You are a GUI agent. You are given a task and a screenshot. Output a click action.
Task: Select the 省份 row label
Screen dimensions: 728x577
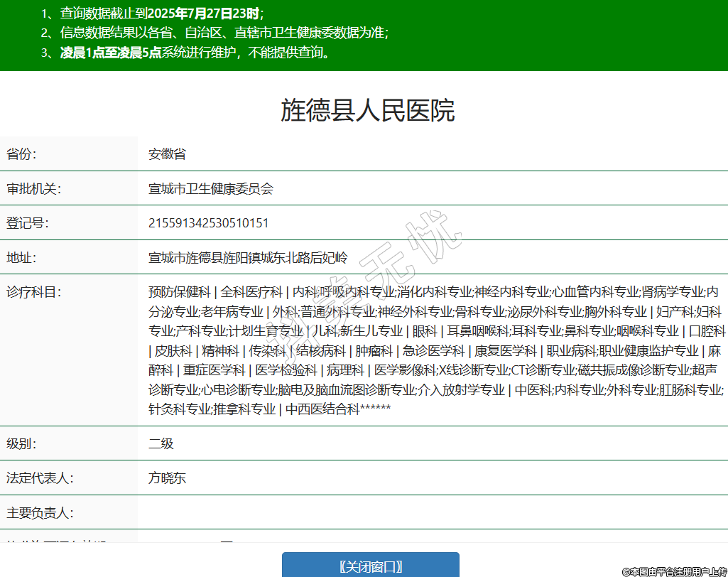[x=21, y=154]
